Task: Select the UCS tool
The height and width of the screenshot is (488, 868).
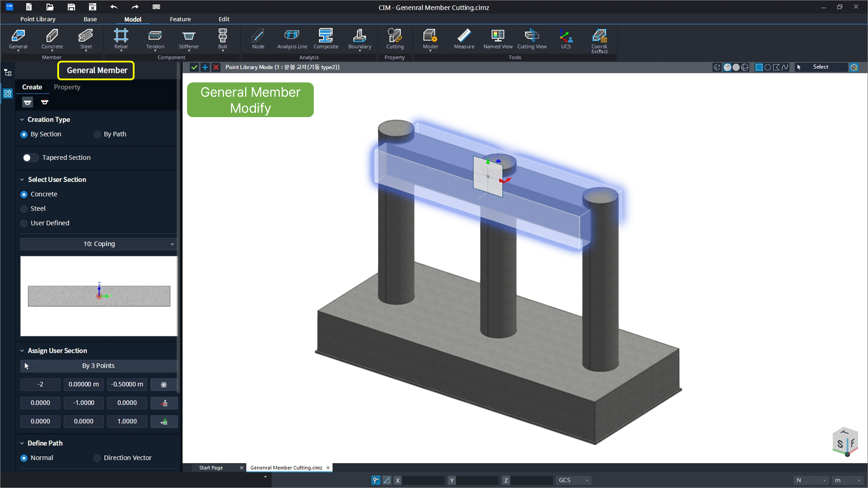Action: pyautogui.click(x=566, y=39)
